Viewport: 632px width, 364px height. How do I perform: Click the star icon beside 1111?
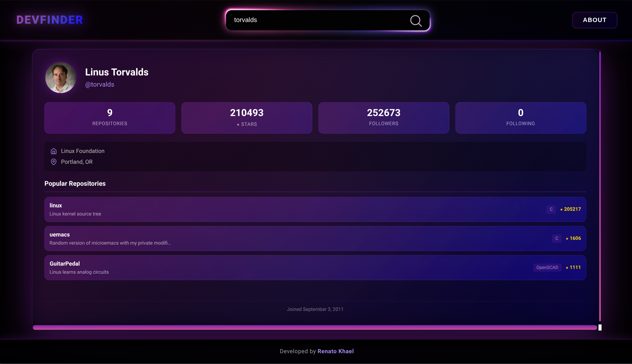[x=567, y=268]
